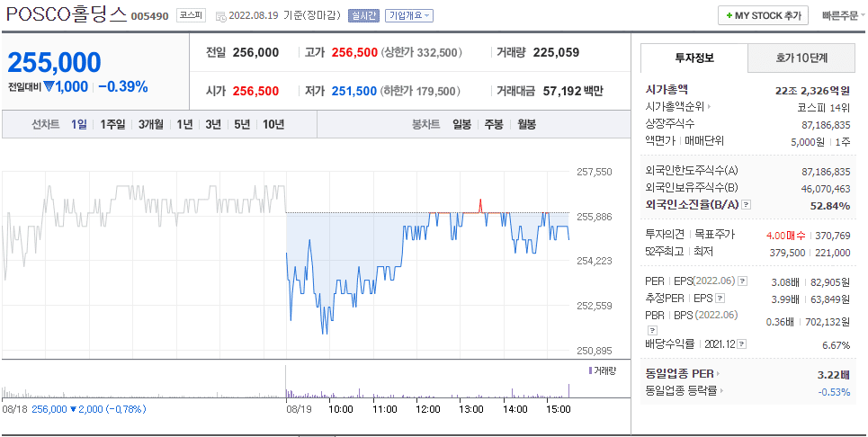Image resolution: width=868 pixels, height=437 pixels.
Task: Select 3년 line chart period
Action: click(x=213, y=124)
